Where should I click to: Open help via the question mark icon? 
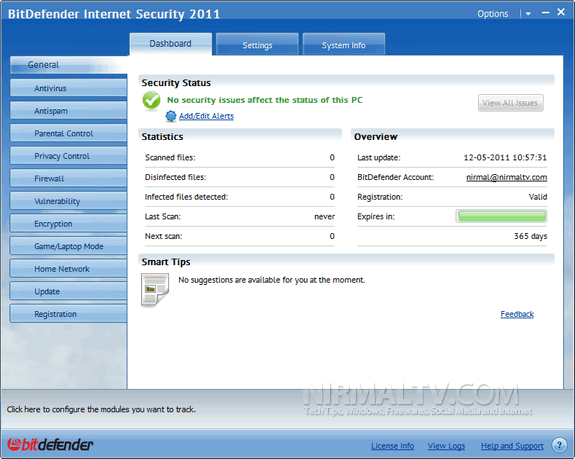click(559, 445)
